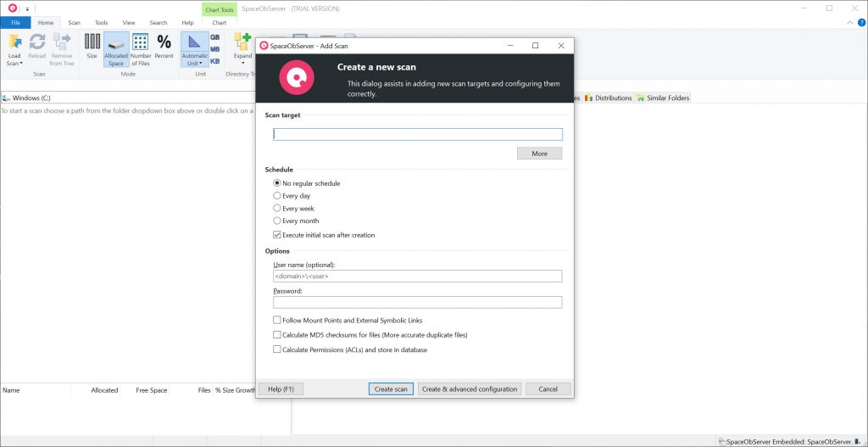
Task: Open the File menu
Action: [x=15, y=23]
